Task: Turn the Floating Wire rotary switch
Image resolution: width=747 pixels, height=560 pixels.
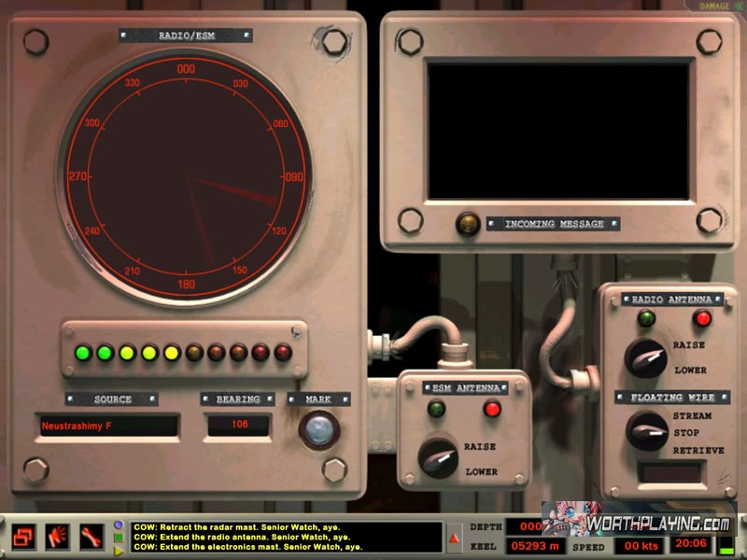Action: click(x=645, y=430)
